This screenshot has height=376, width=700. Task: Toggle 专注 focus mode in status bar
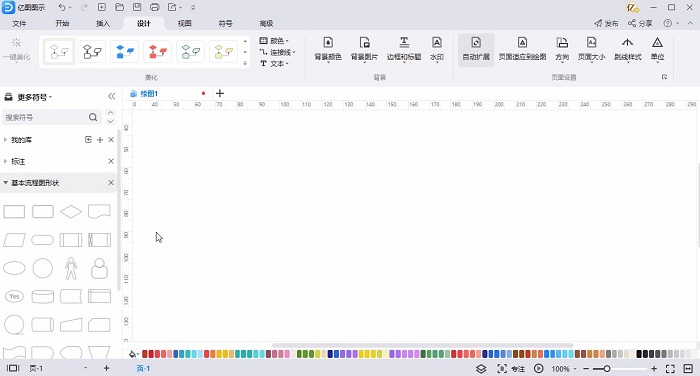click(511, 369)
